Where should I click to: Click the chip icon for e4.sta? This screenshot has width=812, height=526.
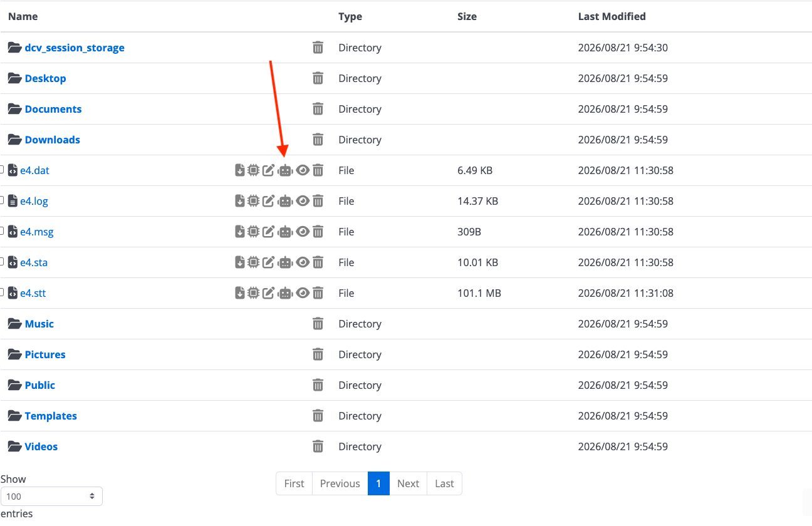click(x=253, y=262)
